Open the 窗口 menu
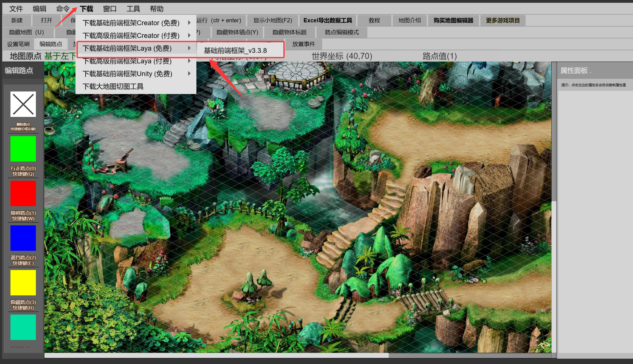 click(110, 9)
